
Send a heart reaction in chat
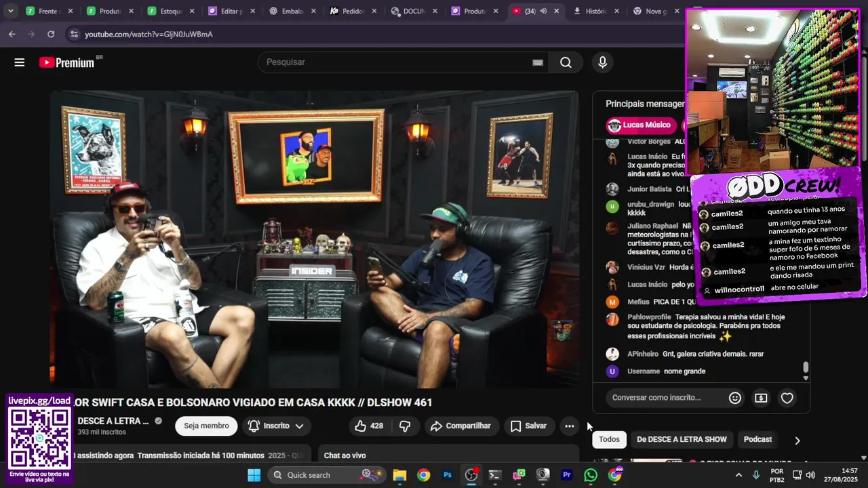pos(787,398)
